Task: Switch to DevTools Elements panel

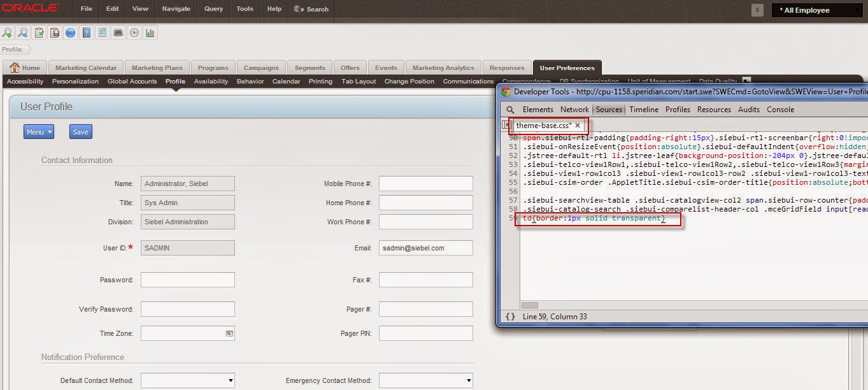Action: (538, 110)
